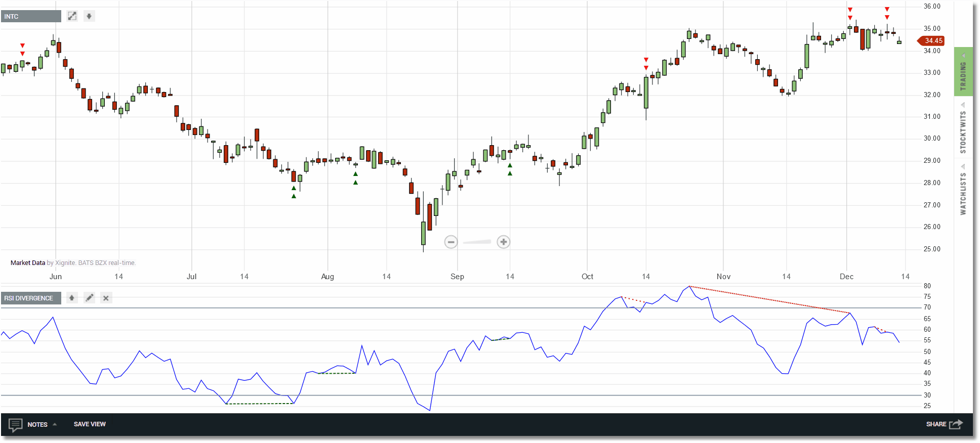Zoom out with the minus button
The height and width of the screenshot is (443, 980).
pyautogui.click(x=451, y=242)
